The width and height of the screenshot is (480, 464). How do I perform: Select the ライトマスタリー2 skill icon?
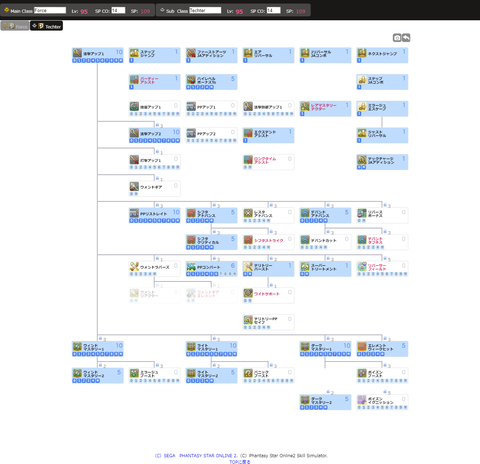pos(191,373)
